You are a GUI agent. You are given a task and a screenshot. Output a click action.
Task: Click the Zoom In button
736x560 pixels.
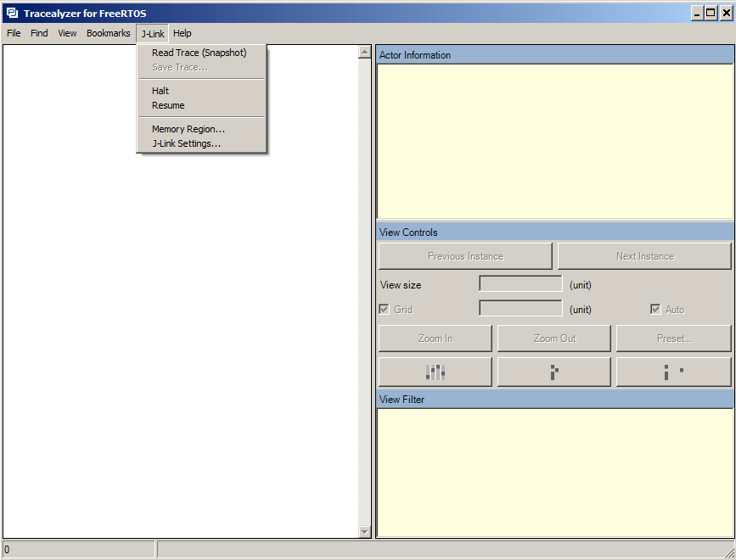point(435,339)
